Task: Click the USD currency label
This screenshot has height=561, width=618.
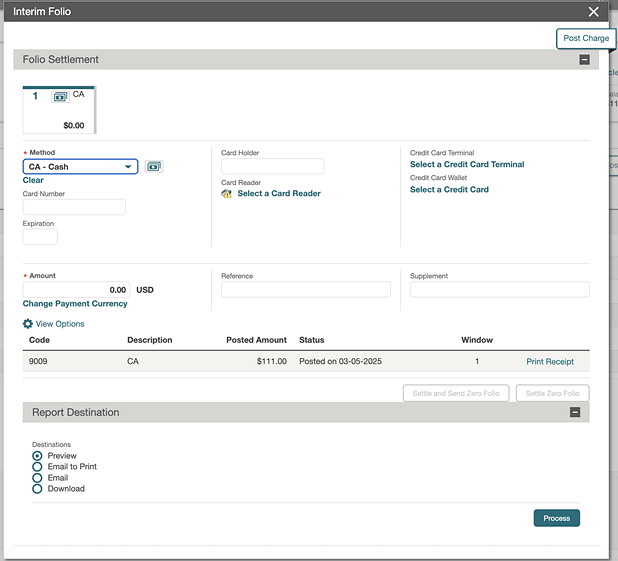Action: (x=145, y=290)
